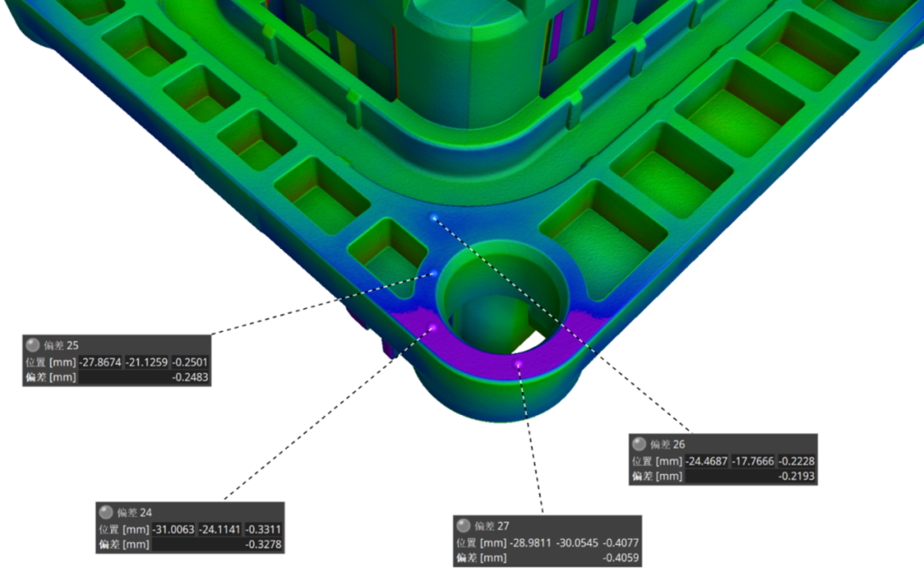Click the position value -21.1259
This screenshot has width=924, height=581.
147,362
